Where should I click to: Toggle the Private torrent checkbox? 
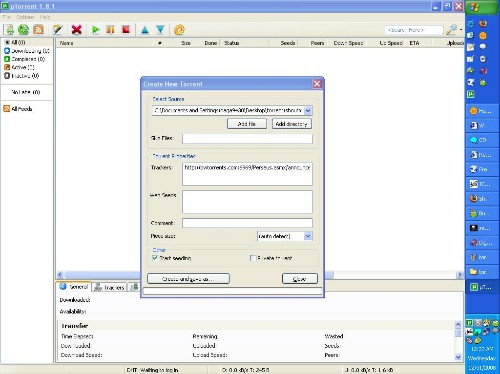coord(253,258)
